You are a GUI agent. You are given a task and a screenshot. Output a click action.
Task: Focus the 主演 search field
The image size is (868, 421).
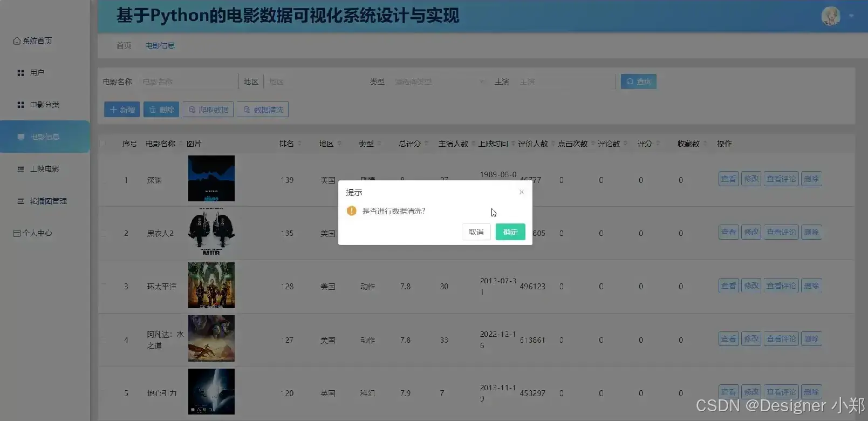tap(565, 82)
